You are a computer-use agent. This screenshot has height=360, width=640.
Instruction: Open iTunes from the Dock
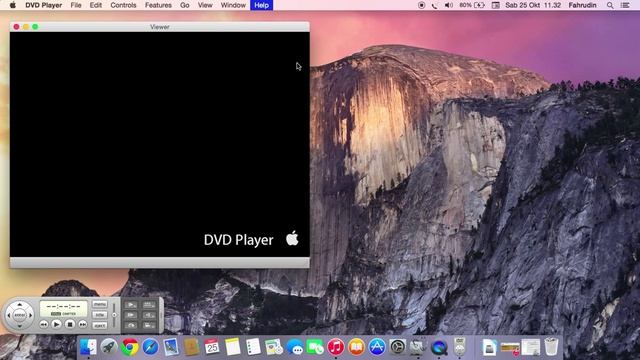336,347
